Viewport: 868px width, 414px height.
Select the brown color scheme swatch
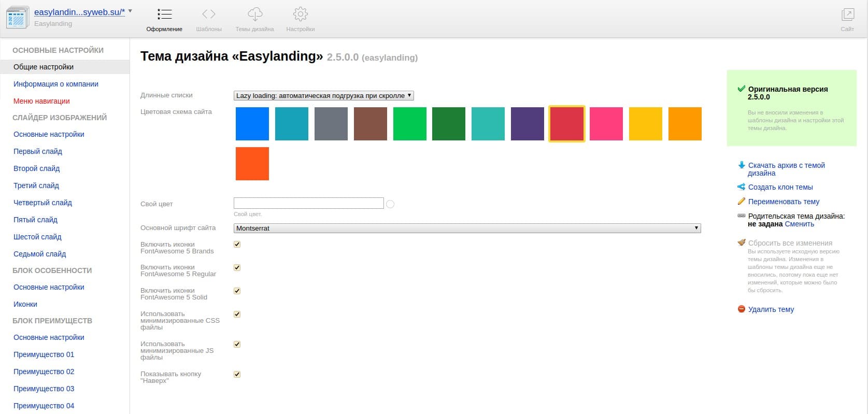371,124
